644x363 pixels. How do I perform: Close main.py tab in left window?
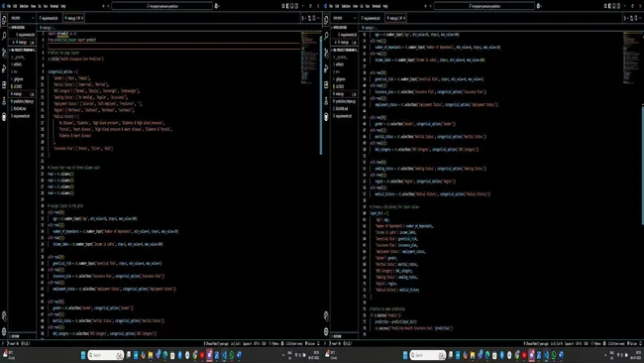[x=81, y=18]
